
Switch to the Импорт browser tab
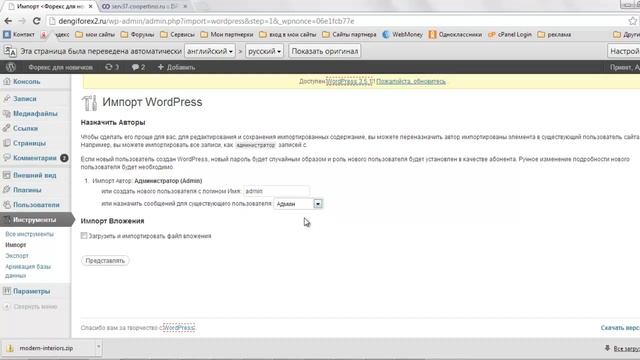(x=50, y=7)
